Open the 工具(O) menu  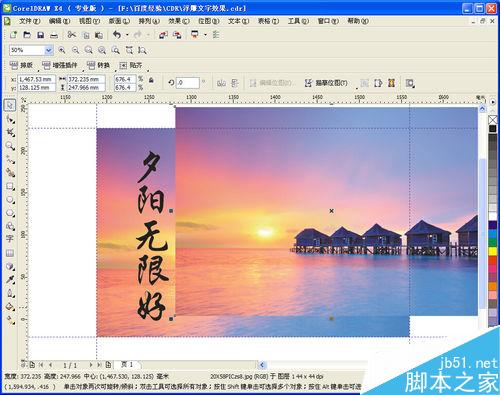(x=298, y=21)
